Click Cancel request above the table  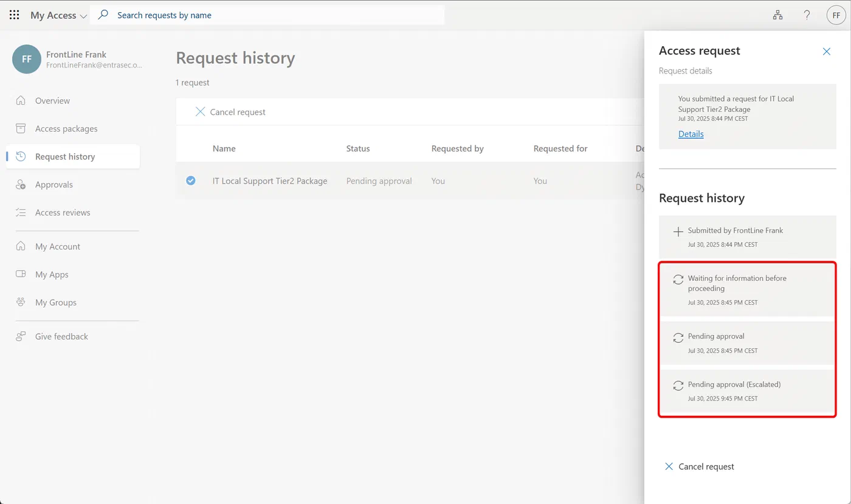(x=230, y=112)
